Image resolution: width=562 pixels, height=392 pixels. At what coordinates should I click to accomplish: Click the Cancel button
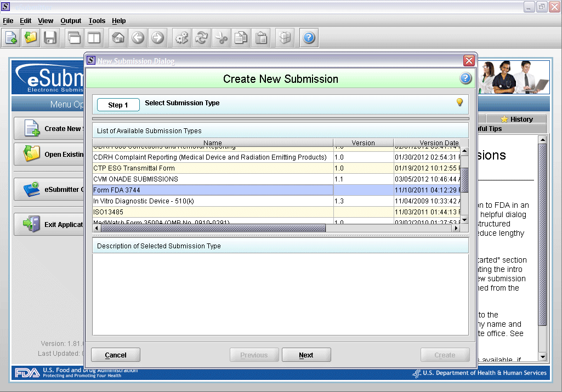pos(115,355)
